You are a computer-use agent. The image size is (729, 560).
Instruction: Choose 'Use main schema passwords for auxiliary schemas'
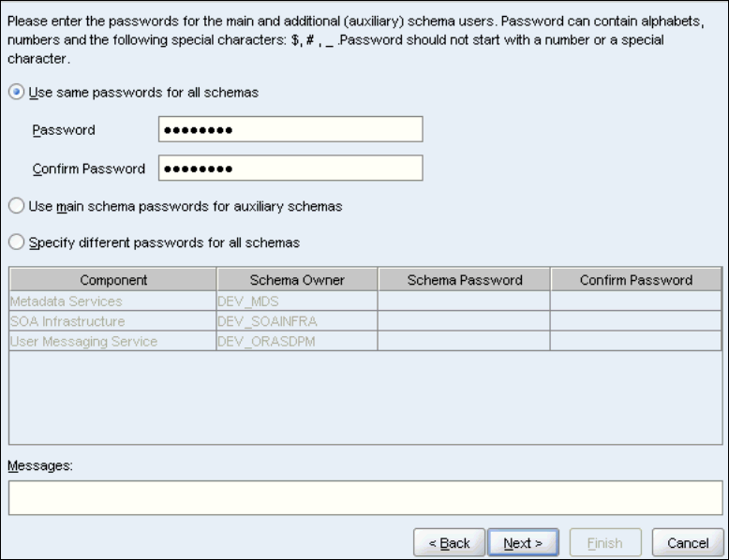[16, 206]
